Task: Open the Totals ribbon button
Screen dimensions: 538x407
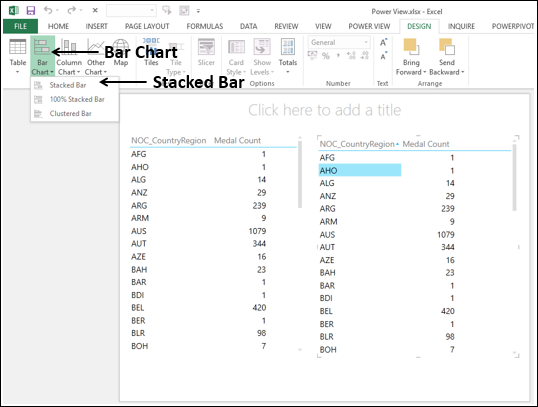Action: click(x=288, y=56)
